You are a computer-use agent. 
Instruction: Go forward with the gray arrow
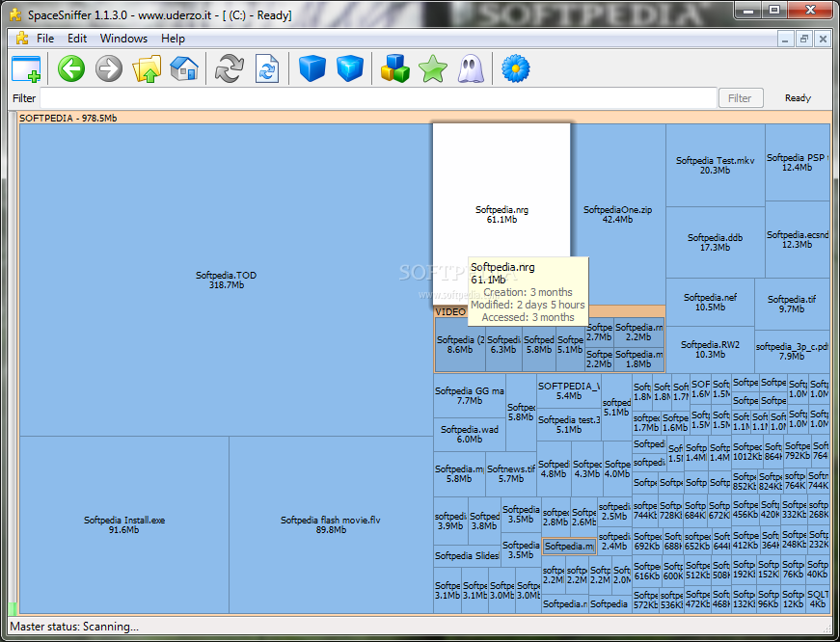(x=109, y=68)
